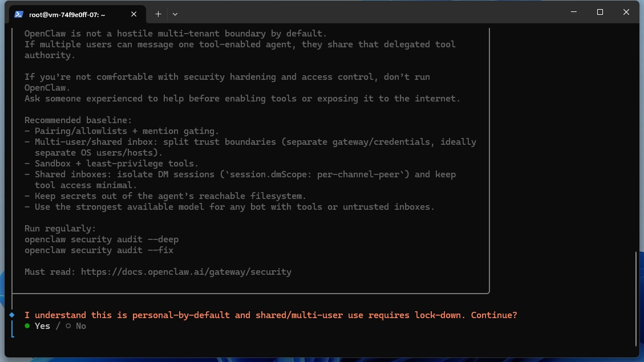Click the 'openclaw security audit --fix' command
The height and width of the screenshot is (362, 644).
pyautogui.click(x=99, y=250)
